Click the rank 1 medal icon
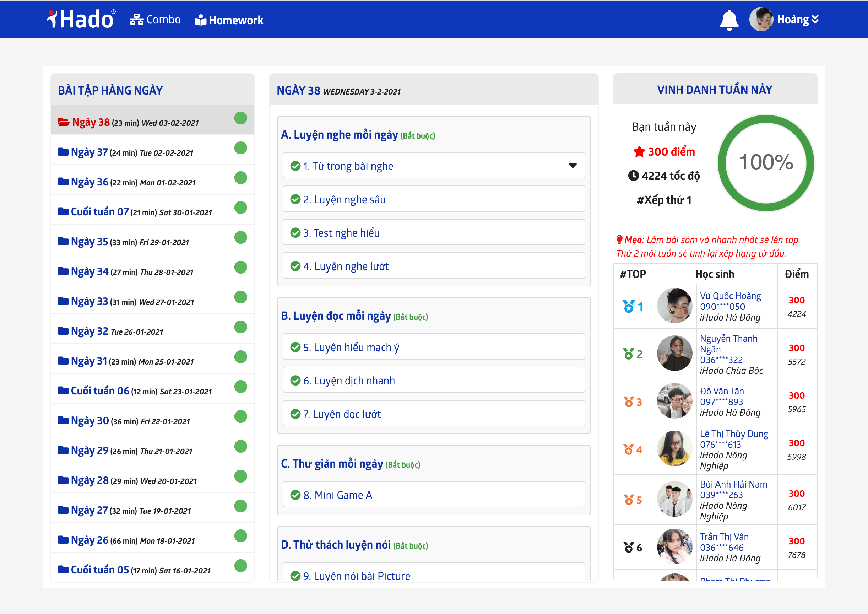 pyautogui.click(x=629, y=306)
